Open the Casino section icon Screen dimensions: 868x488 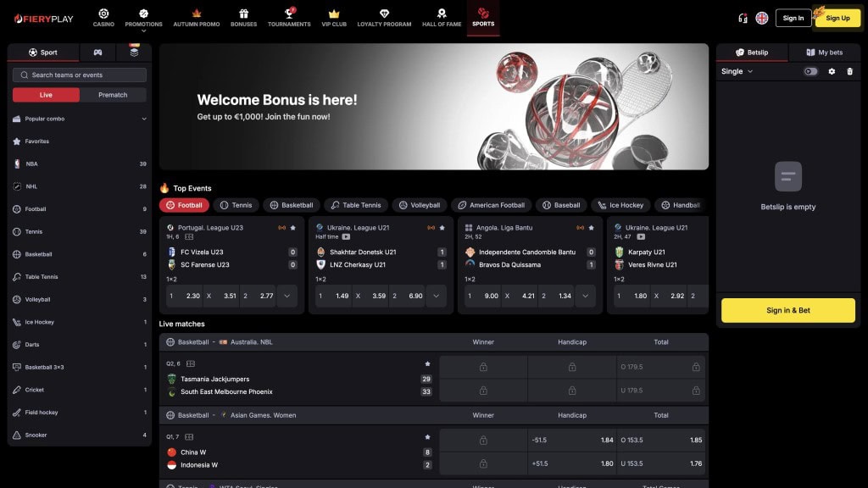coord(103,14)
